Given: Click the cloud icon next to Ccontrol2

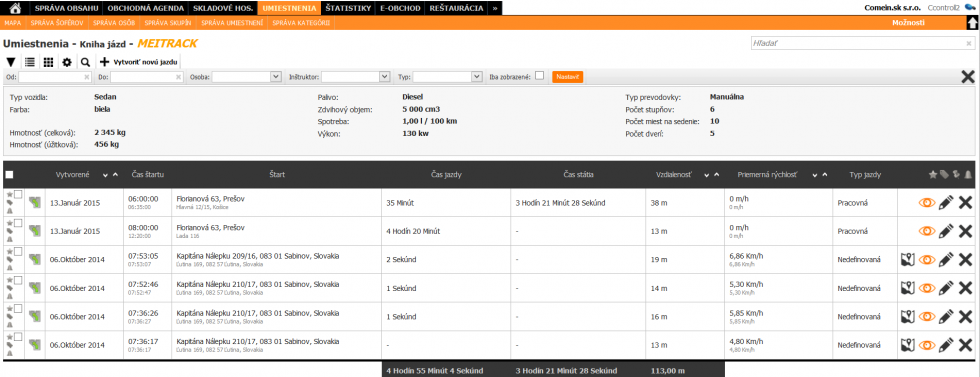Looking at the screenshot, I should (x=969, y=8).
